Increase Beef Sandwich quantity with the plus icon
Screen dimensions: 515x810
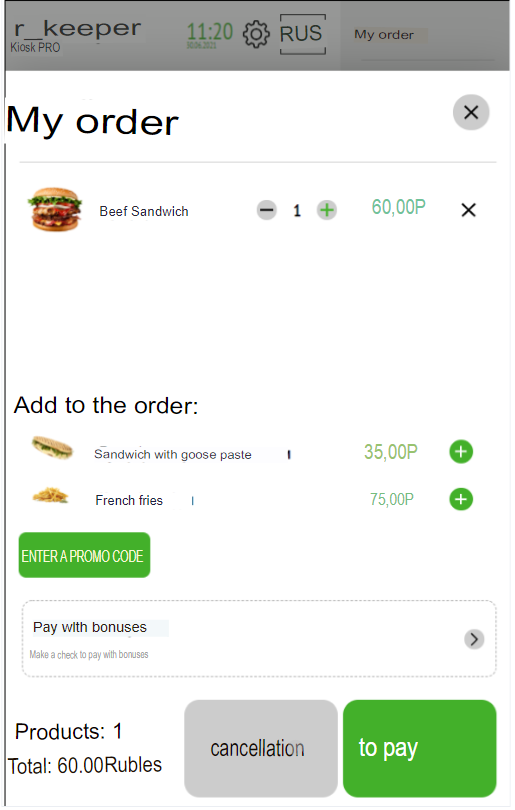(327, 210)
